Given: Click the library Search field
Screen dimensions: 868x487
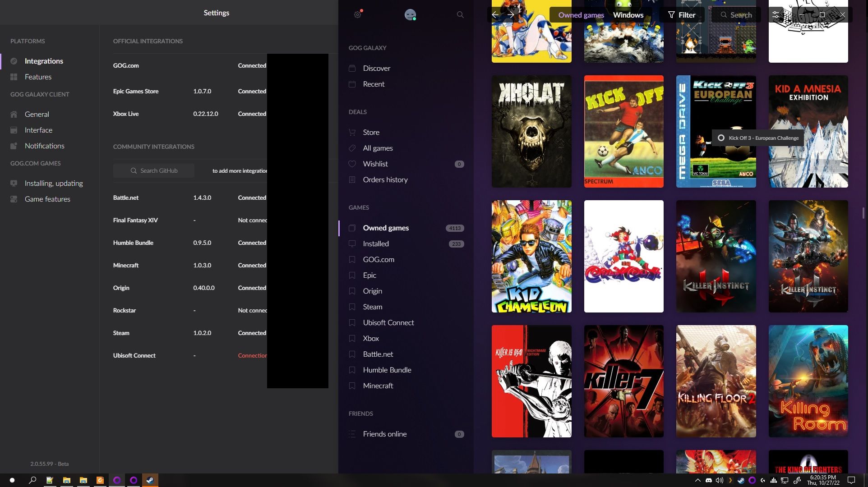Looking at the screenshot, I should pyautogui.click(x=736, y=15).
